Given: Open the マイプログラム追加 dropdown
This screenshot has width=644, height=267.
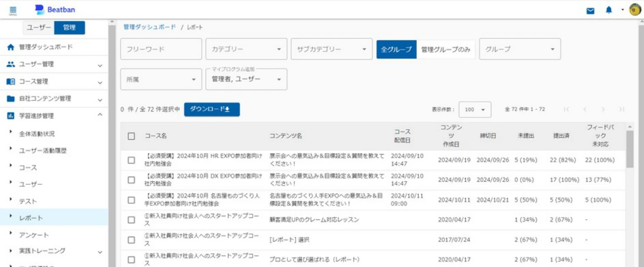Looking at the screenshot, I should [246, 79].
